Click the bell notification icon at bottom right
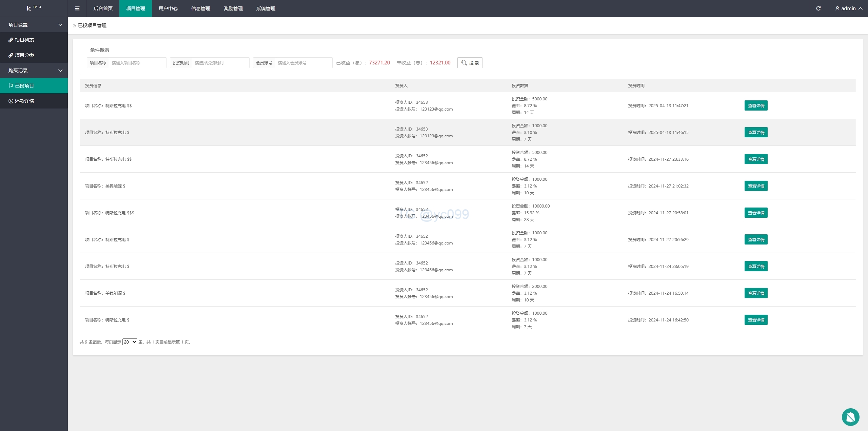The width and height of the screenshot is (868, 431). pos(850,417)
